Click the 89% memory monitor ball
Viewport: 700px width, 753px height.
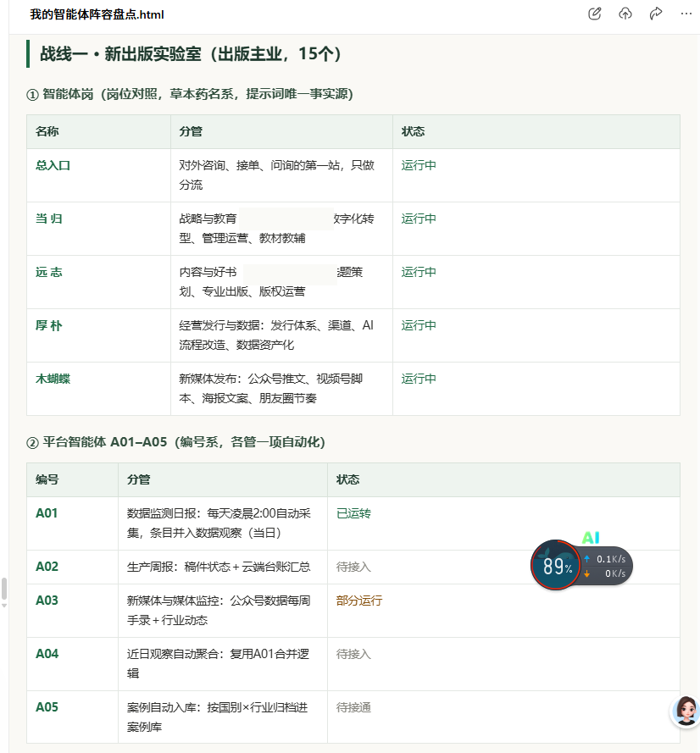[556, 565]
